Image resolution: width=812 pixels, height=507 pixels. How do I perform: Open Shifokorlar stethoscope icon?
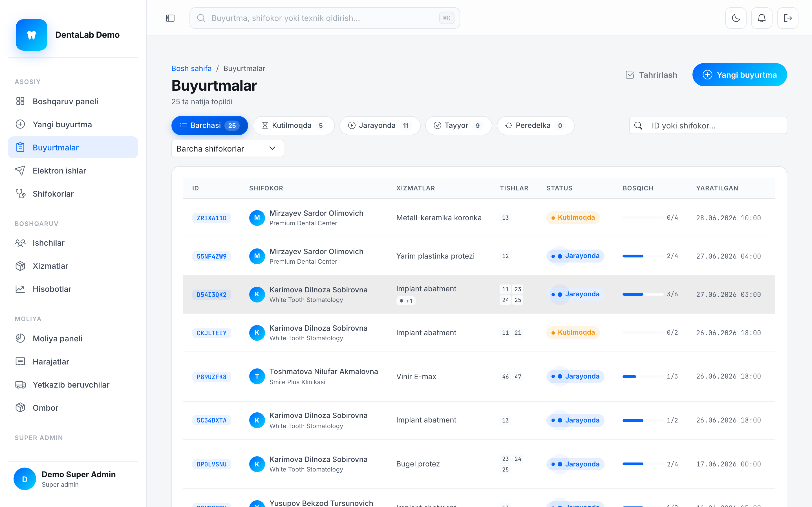[20, 194]
